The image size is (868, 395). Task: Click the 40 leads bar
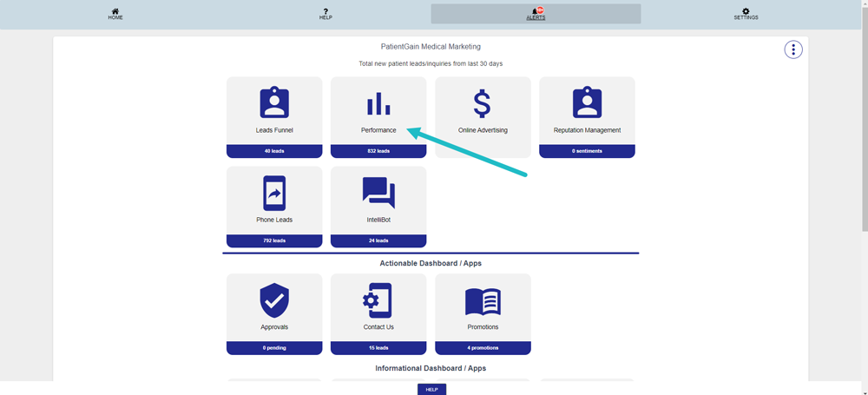pyautogui.click(x=274, y=151)
